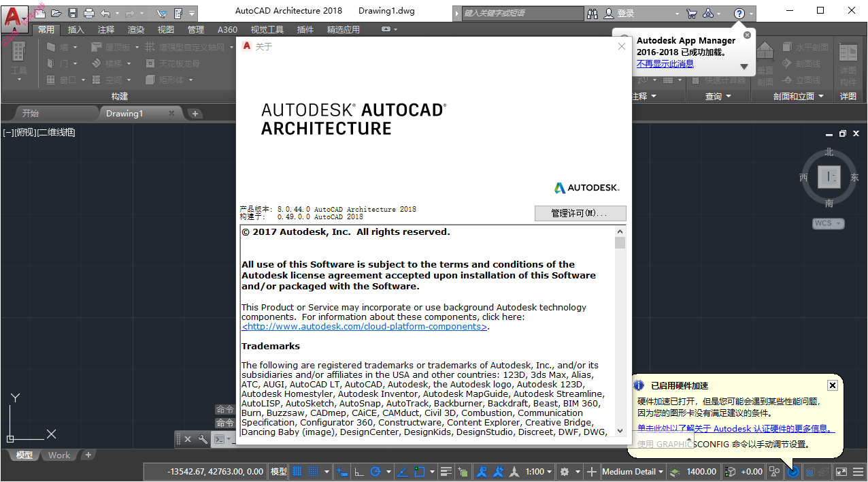Toggle object snap tracking in status bar
This screenshot has height=482, width=868.
coord(403,471)
